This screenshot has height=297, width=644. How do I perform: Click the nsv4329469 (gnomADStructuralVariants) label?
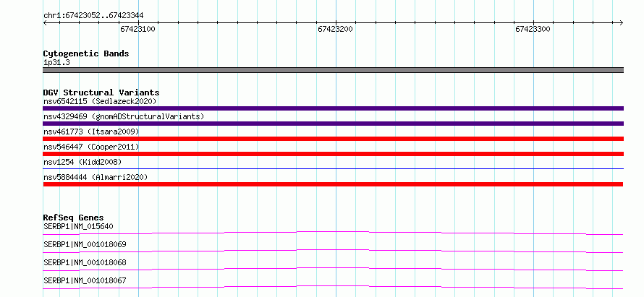coord(124,116)
